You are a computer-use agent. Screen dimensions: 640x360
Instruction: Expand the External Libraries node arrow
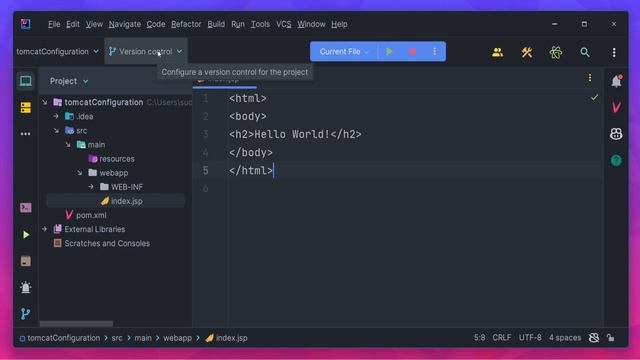[x=44, y=229]
